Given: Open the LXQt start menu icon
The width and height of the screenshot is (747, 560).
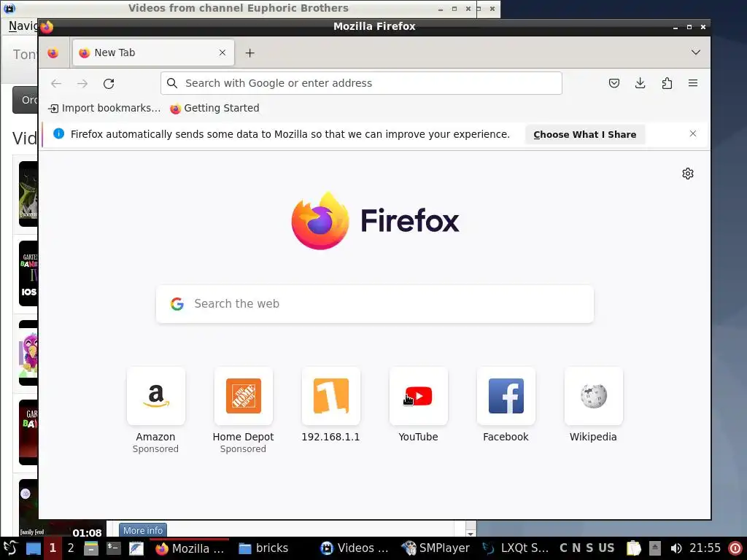Looking at the screenshot, I should tap(10, 548).
